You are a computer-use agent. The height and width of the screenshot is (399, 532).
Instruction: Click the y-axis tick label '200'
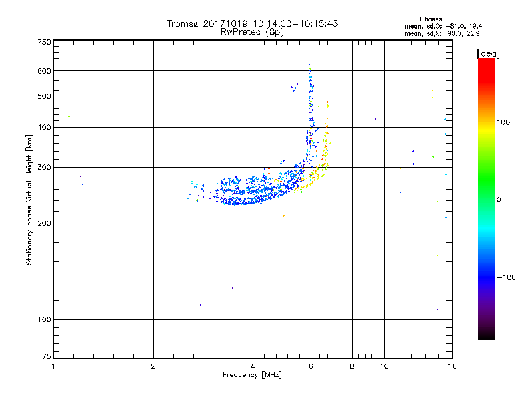[45, 223]
